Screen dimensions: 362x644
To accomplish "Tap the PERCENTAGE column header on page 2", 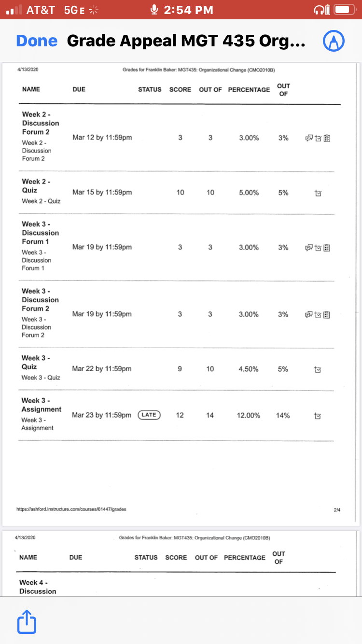I will (x=245, y=558).
